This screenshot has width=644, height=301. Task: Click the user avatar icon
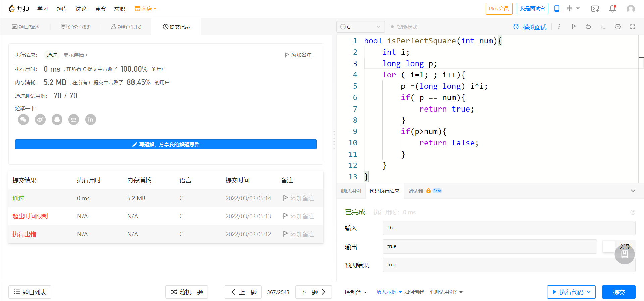click(x=631, y=9)
